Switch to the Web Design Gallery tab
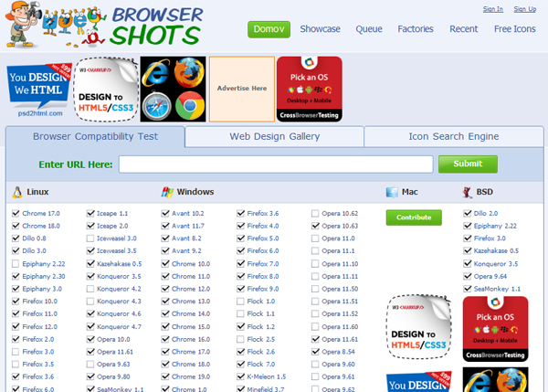Image resolution: width=548 pixels, height=392 pixels. (x=274, y=136)
